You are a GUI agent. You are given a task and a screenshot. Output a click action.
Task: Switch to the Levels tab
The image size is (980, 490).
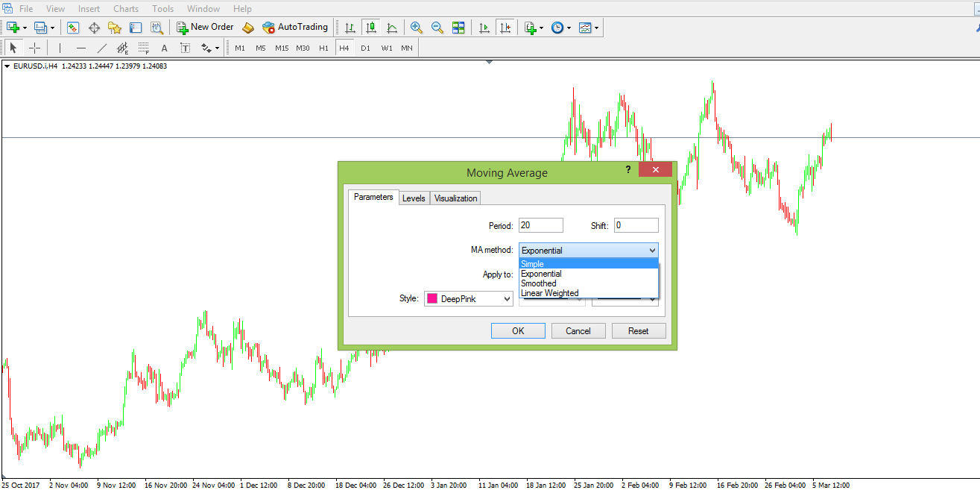pyautogui.click(x=414, y=198)
